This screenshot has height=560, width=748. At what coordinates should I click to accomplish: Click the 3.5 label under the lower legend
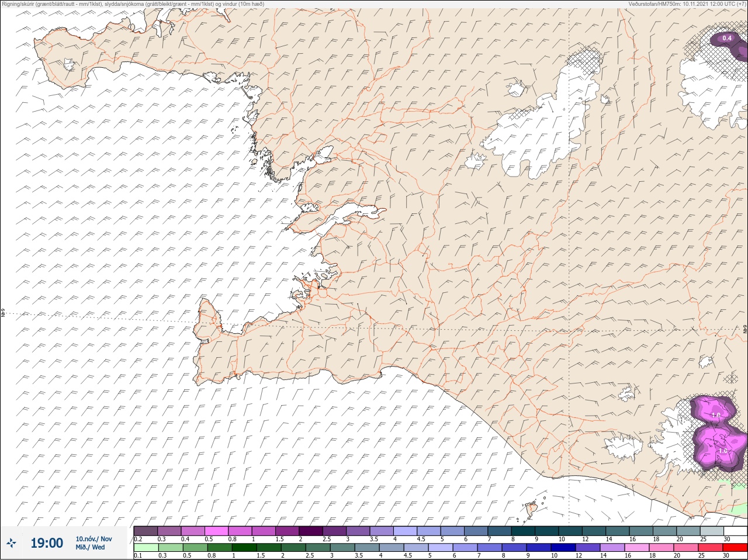pyautogui.click(x=359, y=556)
